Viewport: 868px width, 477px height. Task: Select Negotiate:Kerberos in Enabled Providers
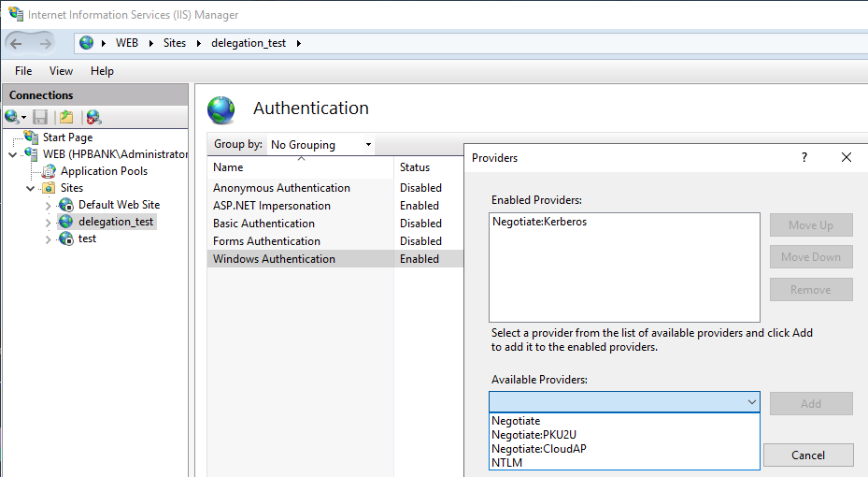tap(539, 223)
